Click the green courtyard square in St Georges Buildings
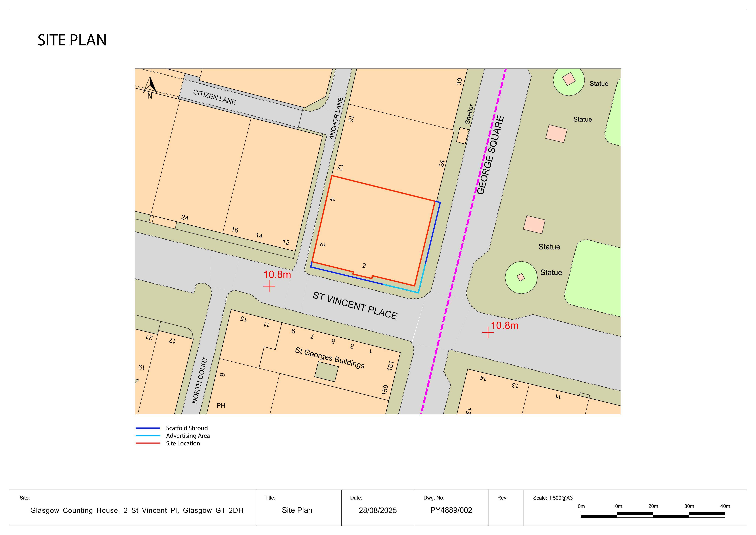This screenshot has height=535, width=756. tap(326, 372)
